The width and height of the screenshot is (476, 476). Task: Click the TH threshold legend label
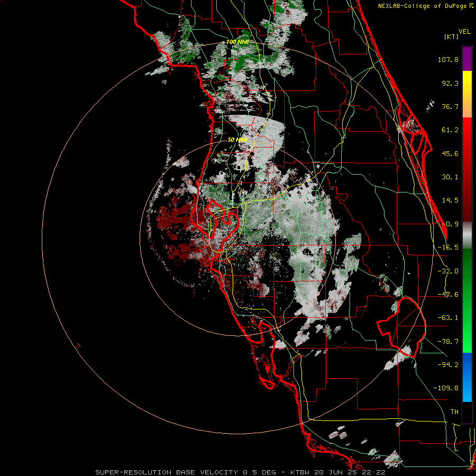coord(454,412)
